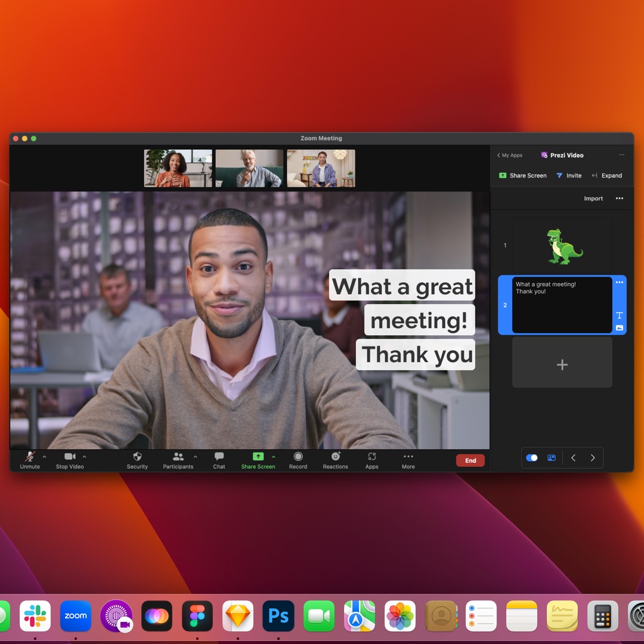Open the Reactions emoji icon
Screen dimensions: 644x644
[x=335, y=457]
